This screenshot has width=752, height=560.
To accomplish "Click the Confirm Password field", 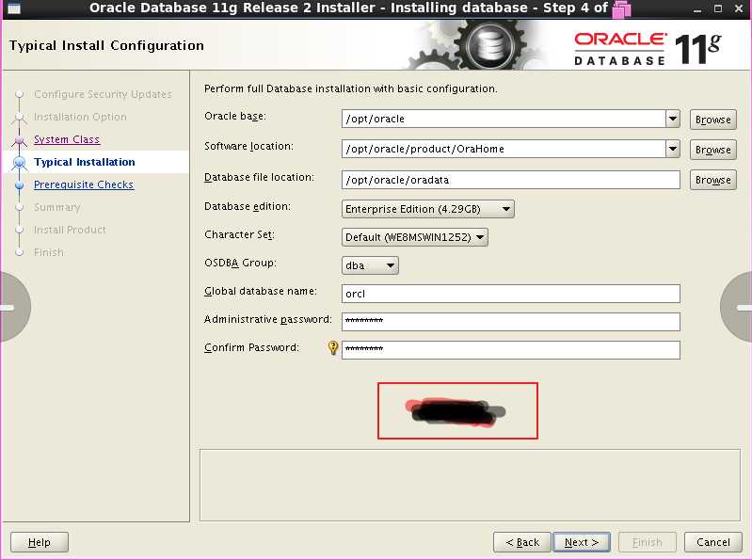I will tap(511, 350).
